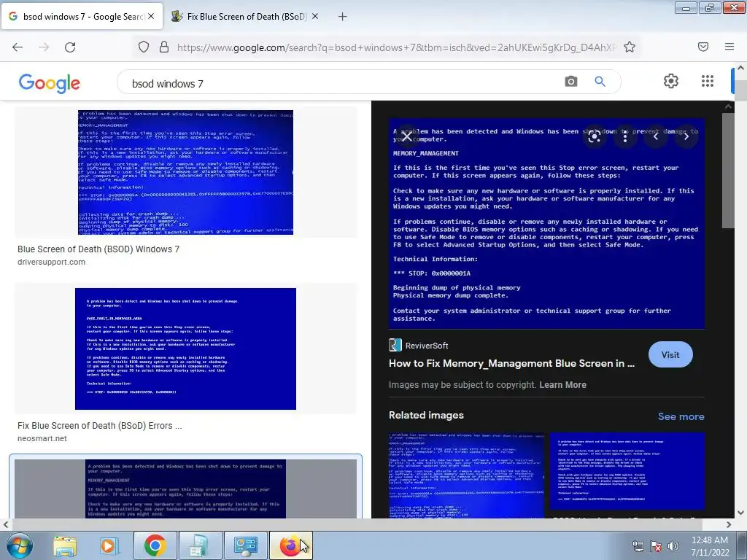Screen dimensions: 747x560
Task: Click the ReviverSoft source name
Action: (x=426, y=346)
